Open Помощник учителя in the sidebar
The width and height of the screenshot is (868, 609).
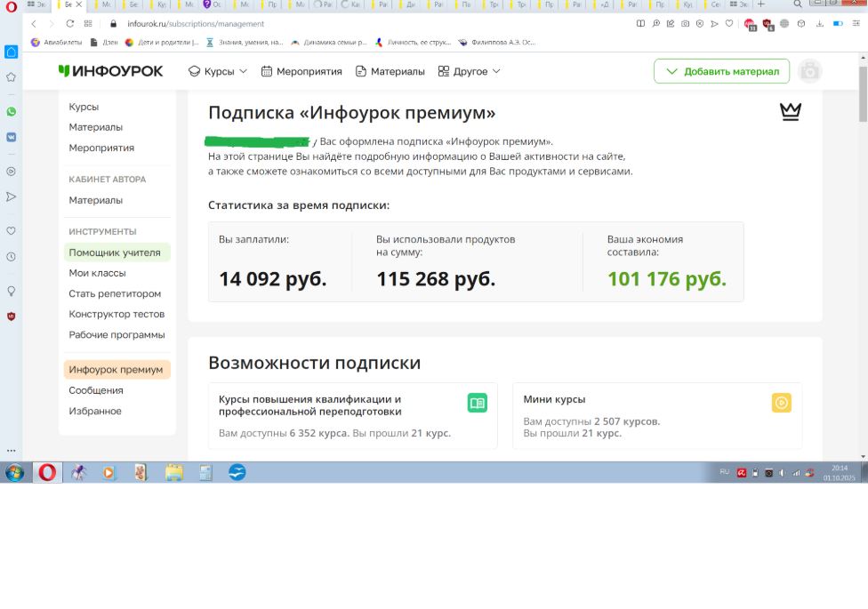point(115,252)
